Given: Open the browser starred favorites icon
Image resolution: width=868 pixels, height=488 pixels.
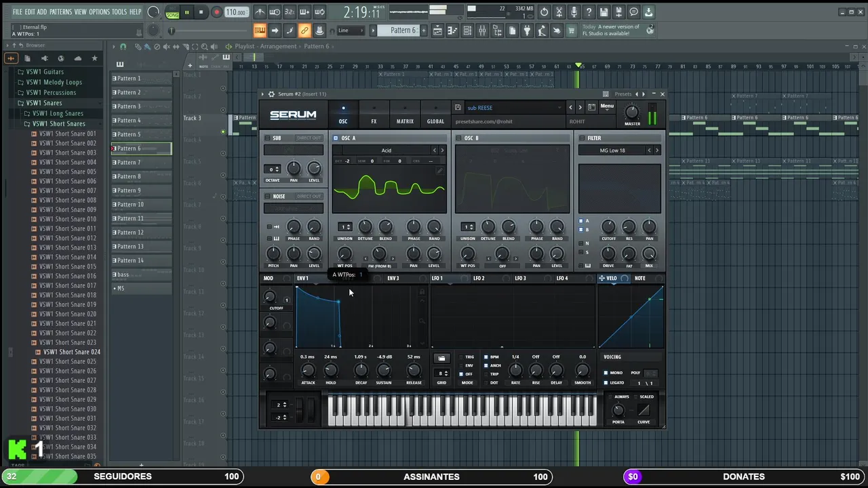Looking at the screenshot, I should (x=94, y=58).
